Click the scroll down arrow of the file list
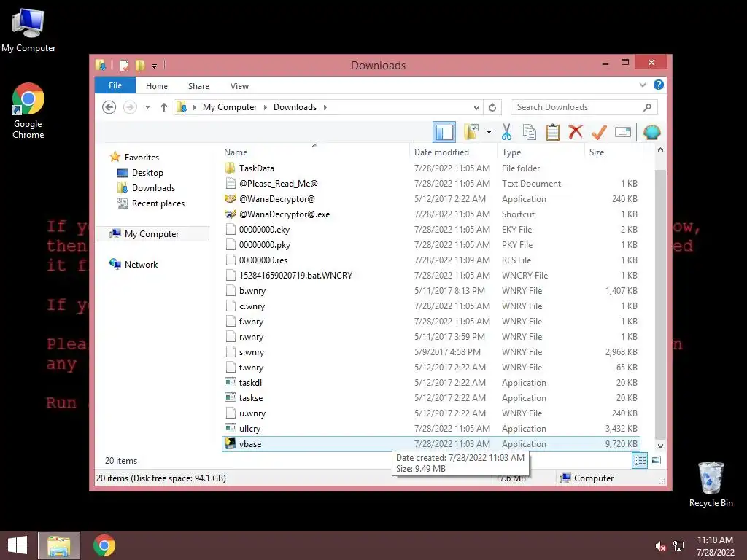The image size is (747, 560). (660, 446)
